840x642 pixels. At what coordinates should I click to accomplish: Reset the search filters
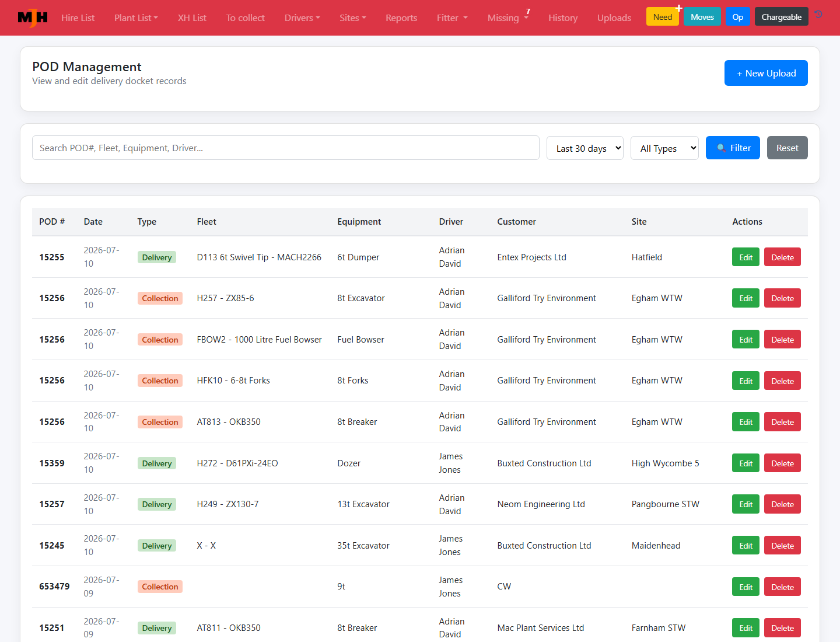[787, 148]
